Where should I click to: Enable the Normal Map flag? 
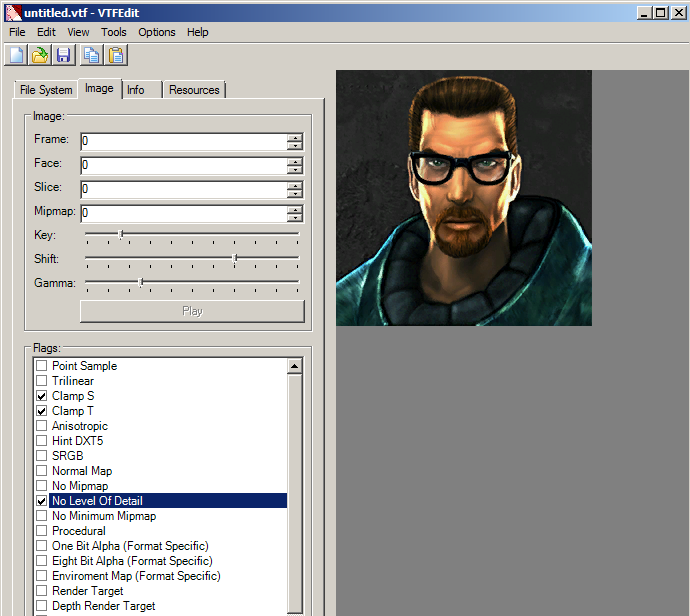pos(41,471)
